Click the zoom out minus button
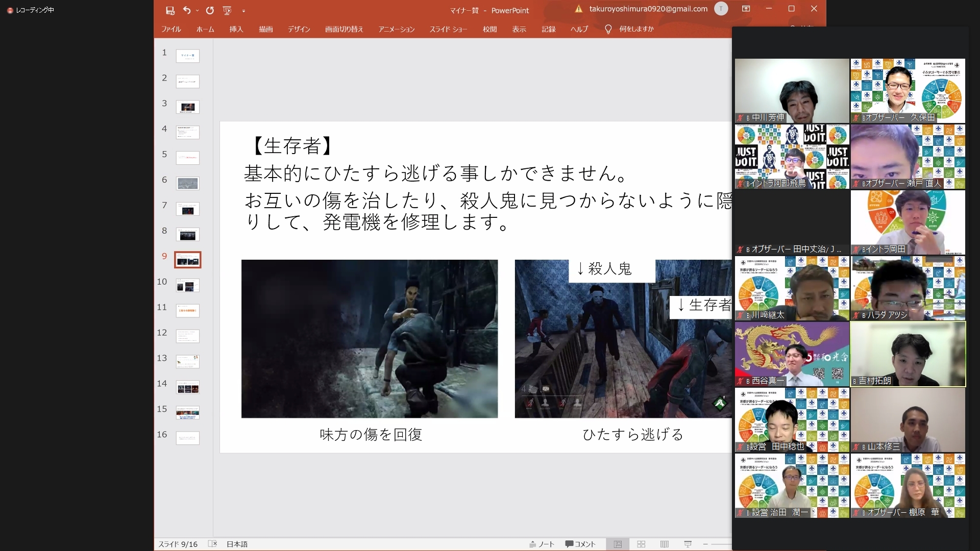The image size is (980, 551). (705, 544)
